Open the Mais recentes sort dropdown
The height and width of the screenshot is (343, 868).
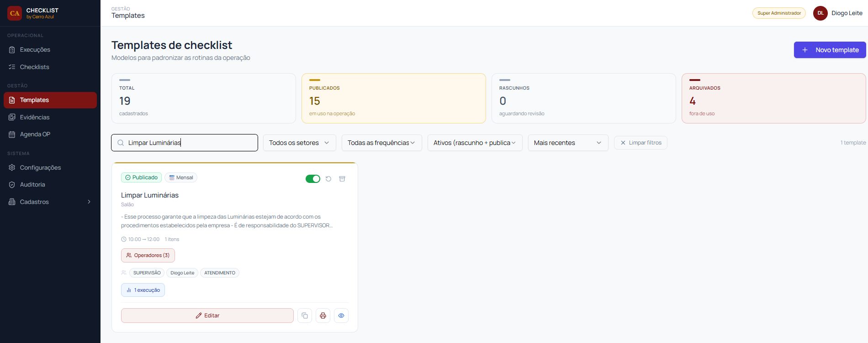pos(568,143)
